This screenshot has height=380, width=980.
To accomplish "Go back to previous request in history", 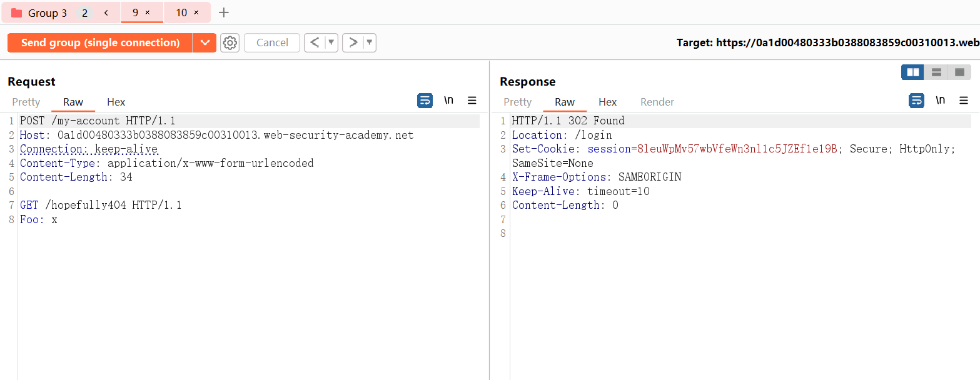I will (315, 42).
